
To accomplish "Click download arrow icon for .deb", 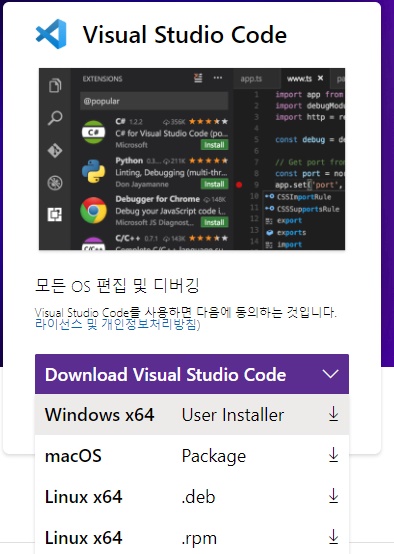I will (334, 496).
